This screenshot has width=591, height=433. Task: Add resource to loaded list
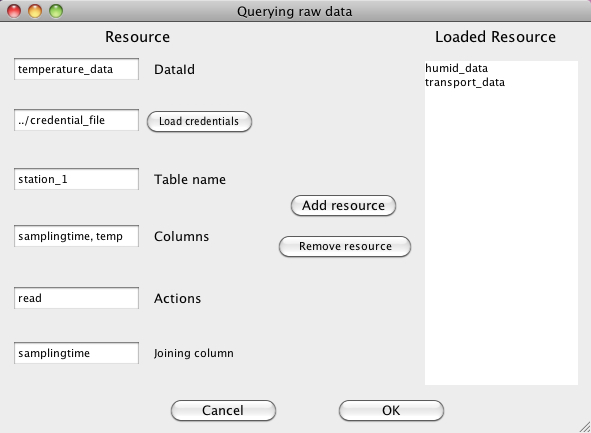343,206
